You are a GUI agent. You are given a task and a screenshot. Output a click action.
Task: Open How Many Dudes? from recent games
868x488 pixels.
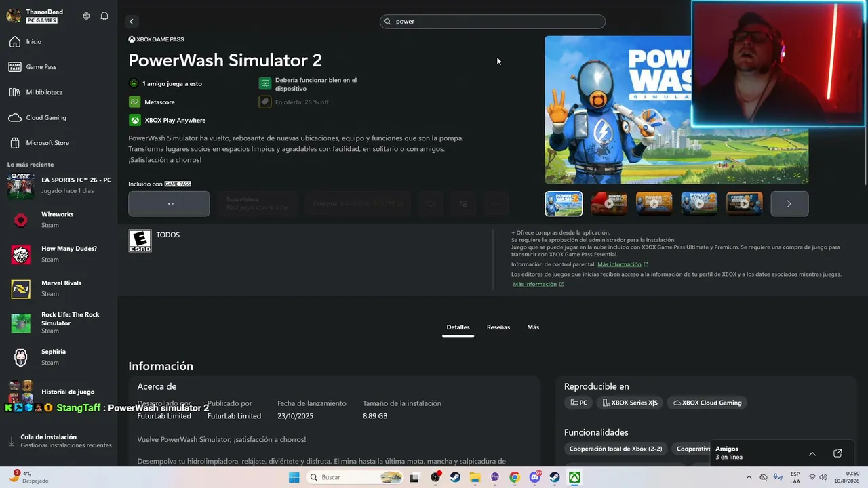pyautogui.click(x=58, y=254)
